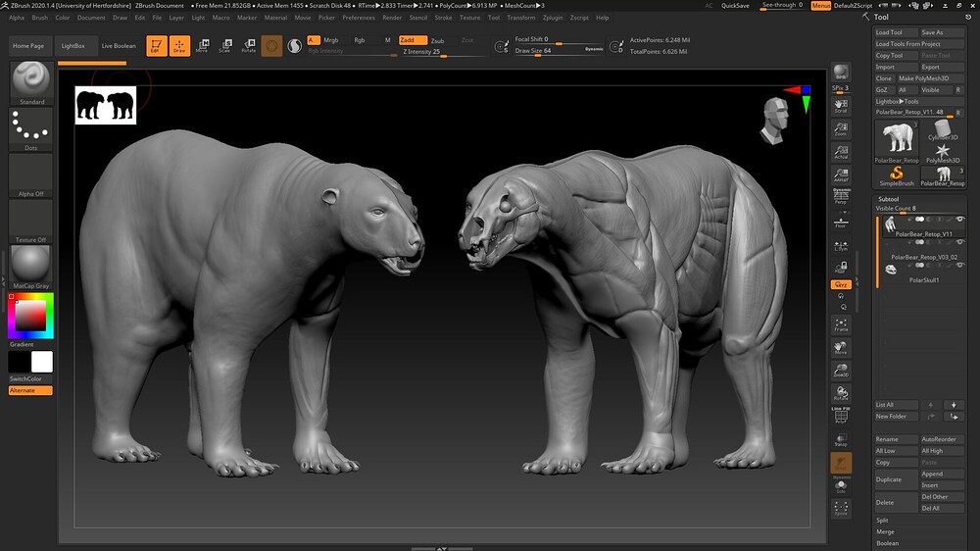Open the Transform menu

[520, 18]
